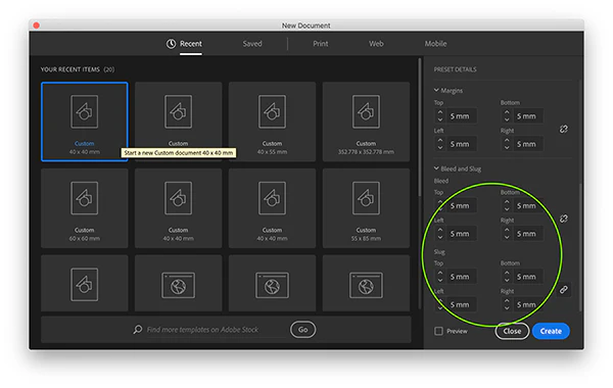Click the Slug Bottom value field
Image resolution: width=613 pixels, height=388 pixels.
point(528,277)
